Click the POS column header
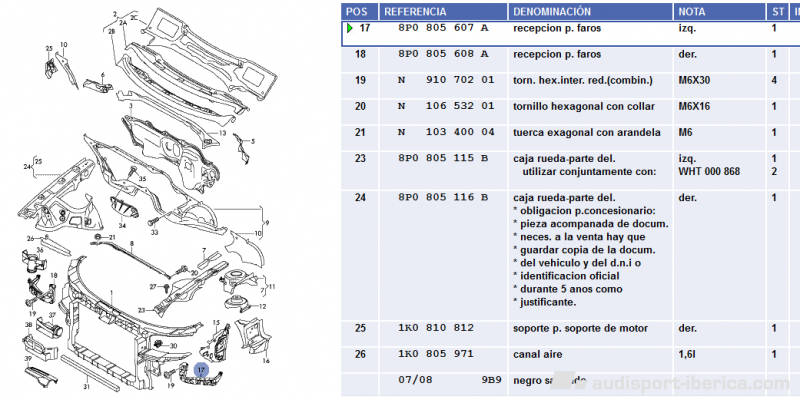This screenshot has height=403, width=800. 360,11
